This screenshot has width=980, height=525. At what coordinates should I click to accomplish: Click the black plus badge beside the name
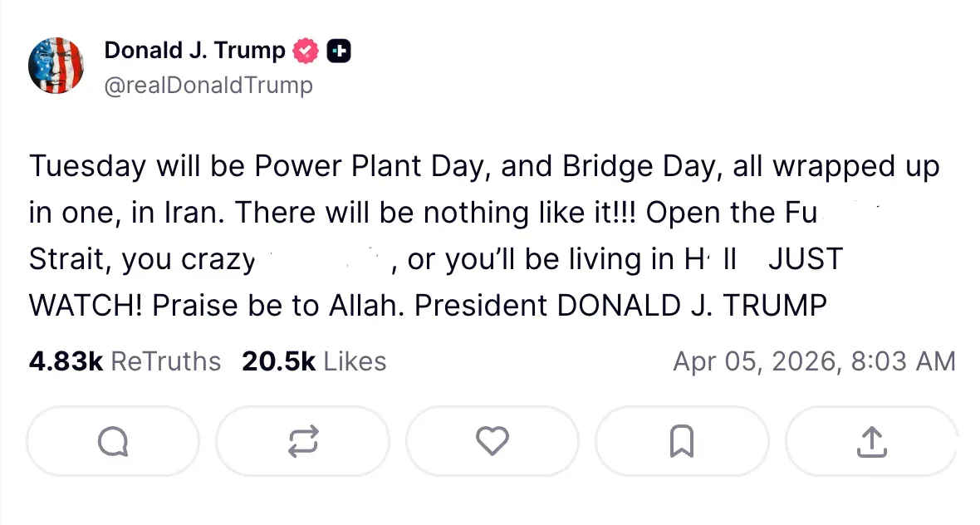[338, 52]
